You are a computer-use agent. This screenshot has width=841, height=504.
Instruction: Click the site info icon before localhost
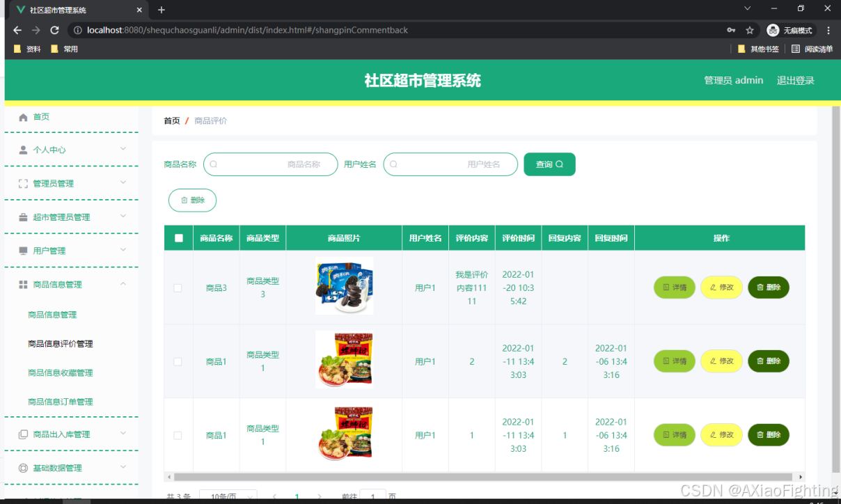(x=77, y=30)
